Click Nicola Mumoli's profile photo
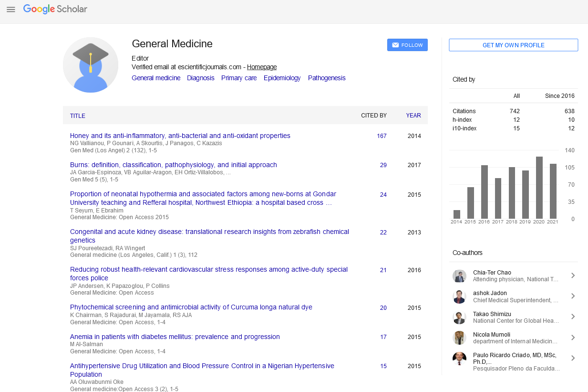The height and width of the screenshot is (392, 588). click(459, 338)
